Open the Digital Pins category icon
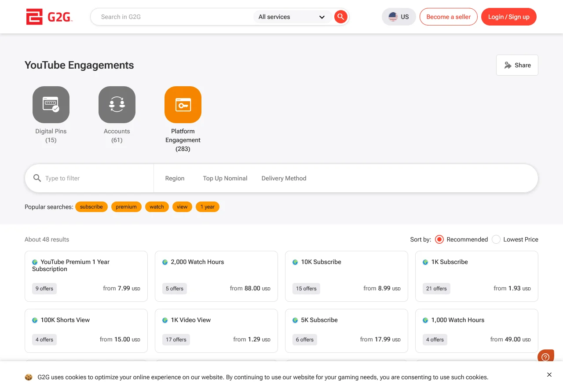 (x=51, y=105)
